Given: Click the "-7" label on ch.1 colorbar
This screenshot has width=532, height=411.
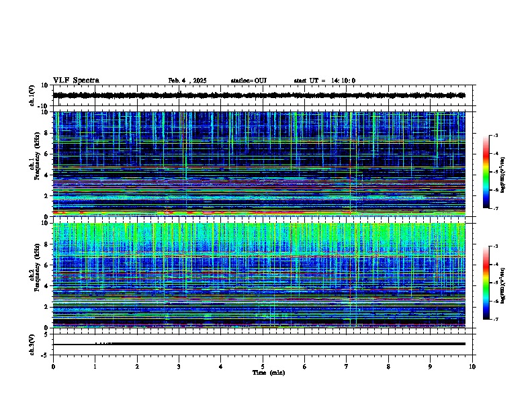Looking at the screenshot, I should 495,209.
